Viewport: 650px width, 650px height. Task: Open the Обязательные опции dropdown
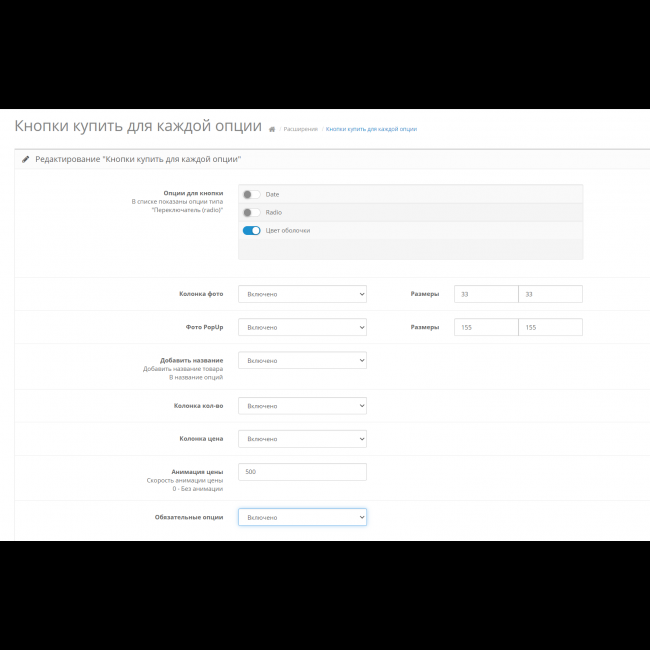click(302, 517)
